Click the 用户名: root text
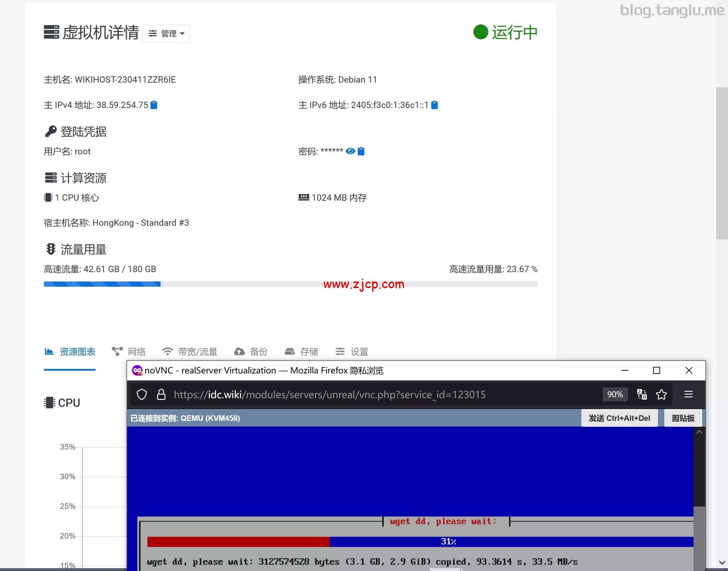 [67, 151]
